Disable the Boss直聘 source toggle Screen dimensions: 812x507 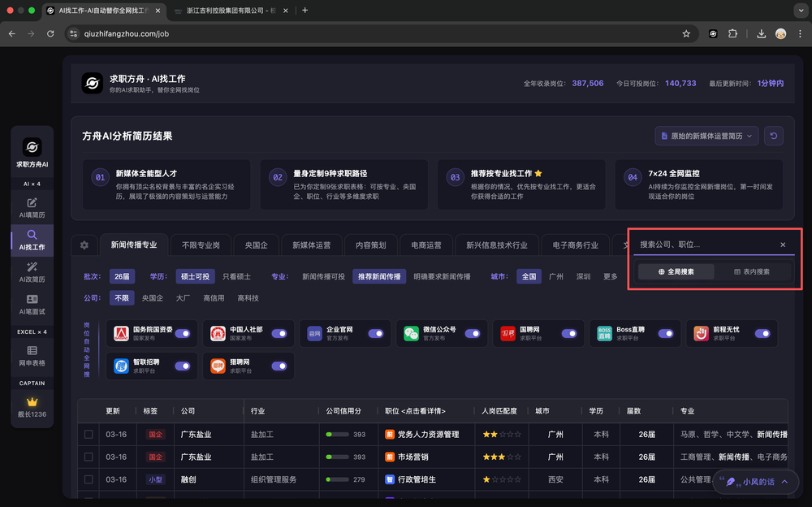pos(665,333)
